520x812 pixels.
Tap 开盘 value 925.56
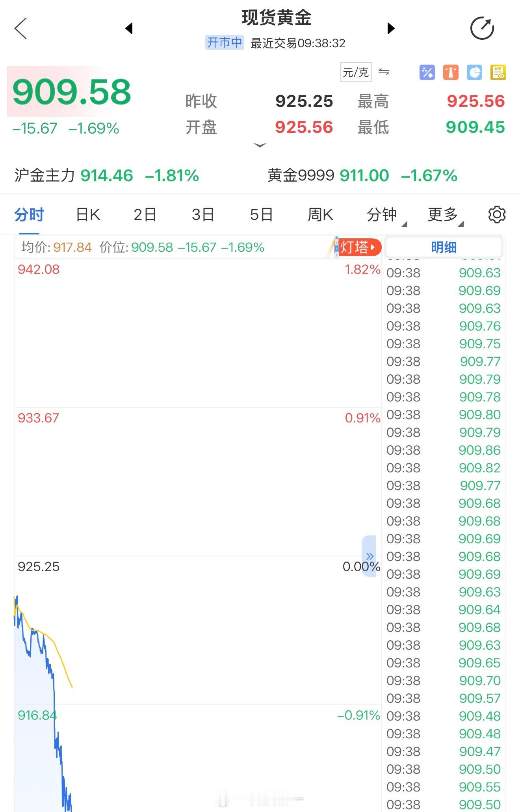coord(304,127)
